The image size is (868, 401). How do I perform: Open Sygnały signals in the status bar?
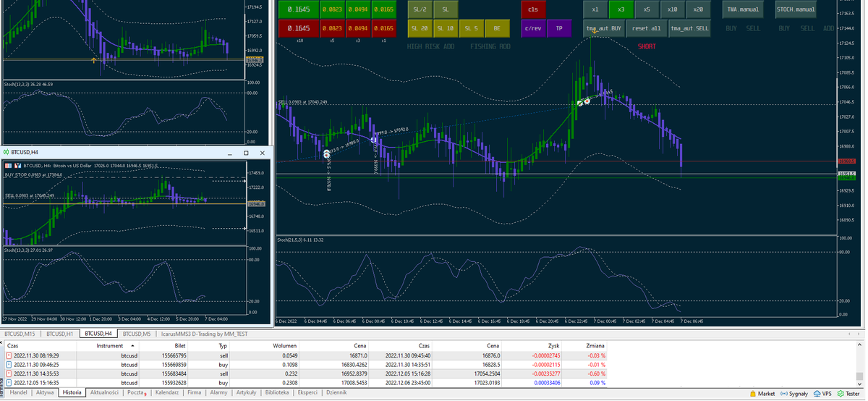point(794,394)
